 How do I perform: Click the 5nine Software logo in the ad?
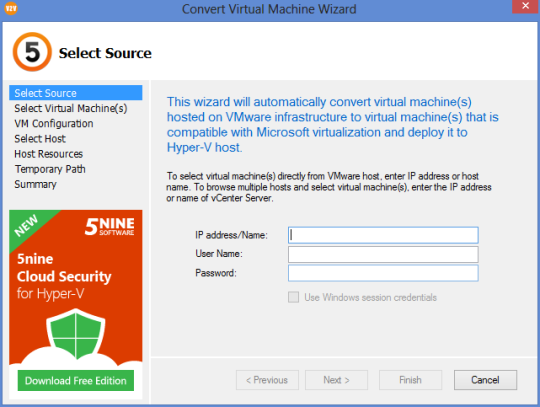click(110, 227)
